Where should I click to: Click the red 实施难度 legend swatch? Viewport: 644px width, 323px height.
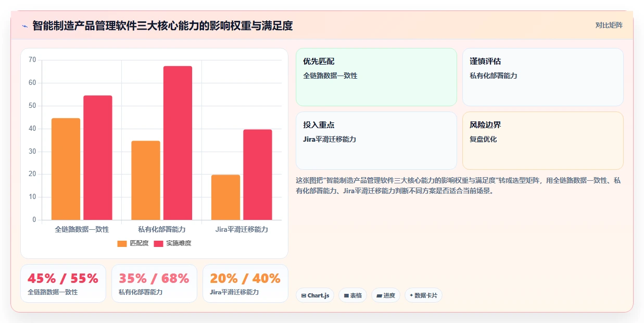point(158,243)
